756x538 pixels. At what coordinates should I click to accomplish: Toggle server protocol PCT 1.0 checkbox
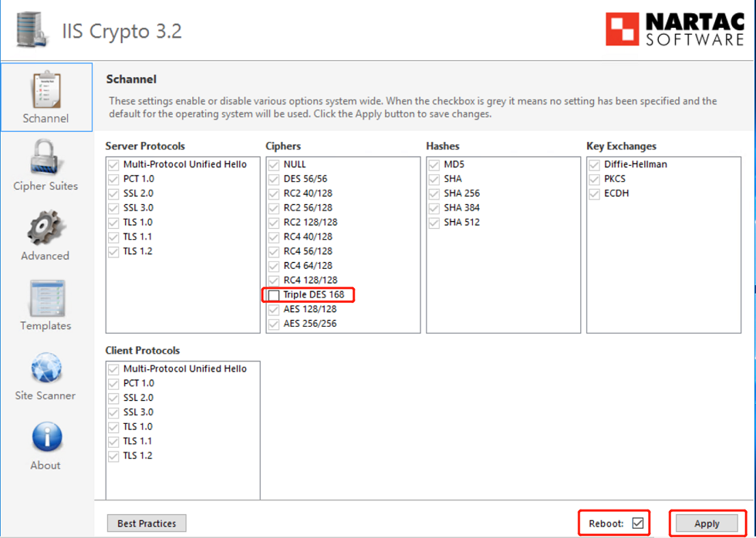pyautogui.click(x=113, y=179)
